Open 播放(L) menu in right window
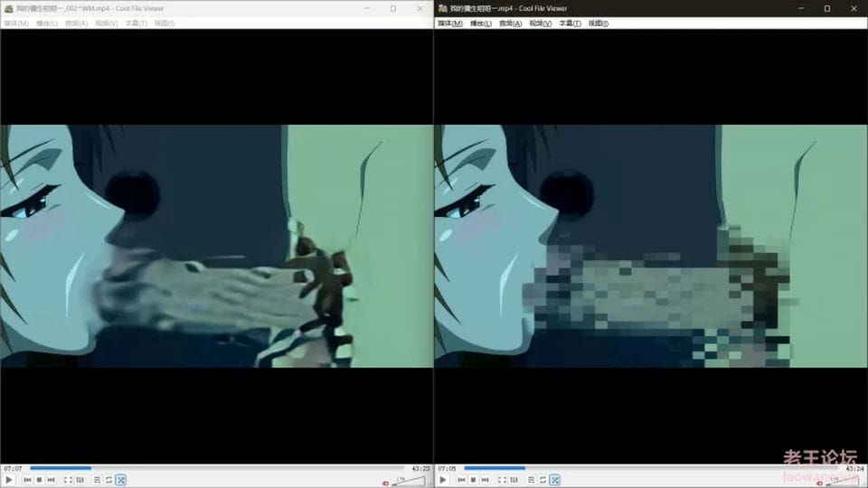This screenshot has width=868, height=488. coord(480,23)
